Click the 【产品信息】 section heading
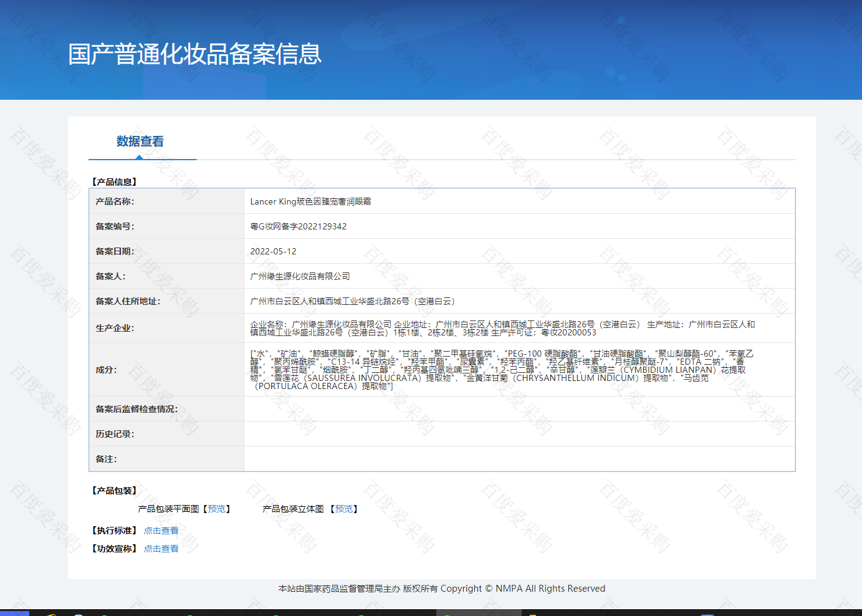This screenshot has height=616, width=862. pos(114,182)
